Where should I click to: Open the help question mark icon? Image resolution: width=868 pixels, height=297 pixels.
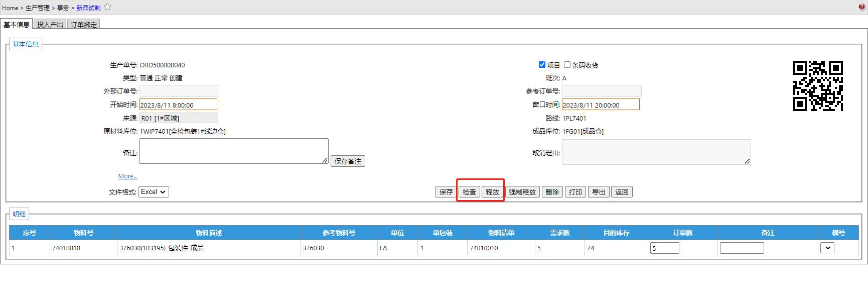862,7
